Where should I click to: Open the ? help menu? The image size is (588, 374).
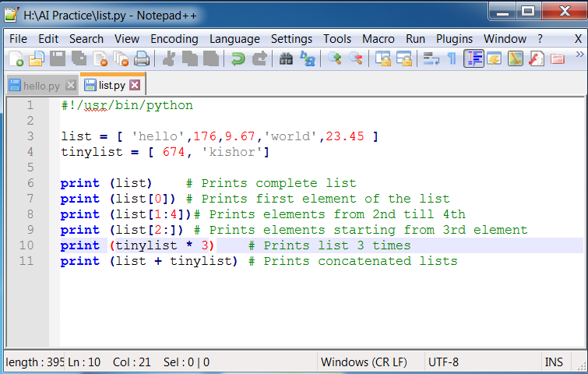540,39
